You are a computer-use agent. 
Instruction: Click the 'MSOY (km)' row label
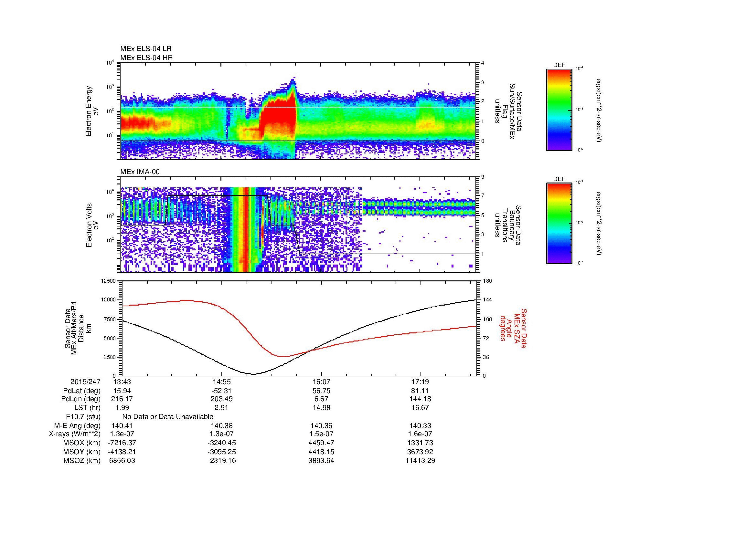(x=82, y=452)
